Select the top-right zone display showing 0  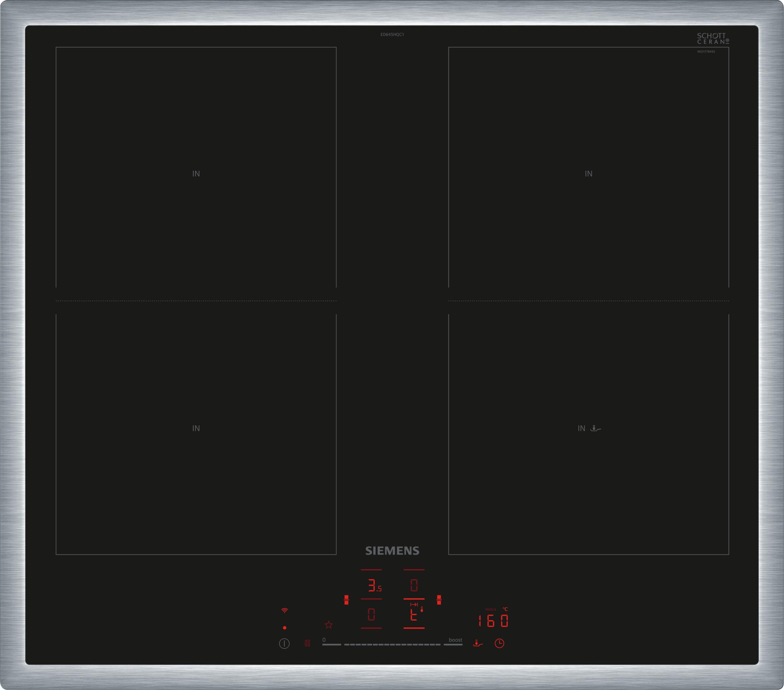tap(414, 585)
